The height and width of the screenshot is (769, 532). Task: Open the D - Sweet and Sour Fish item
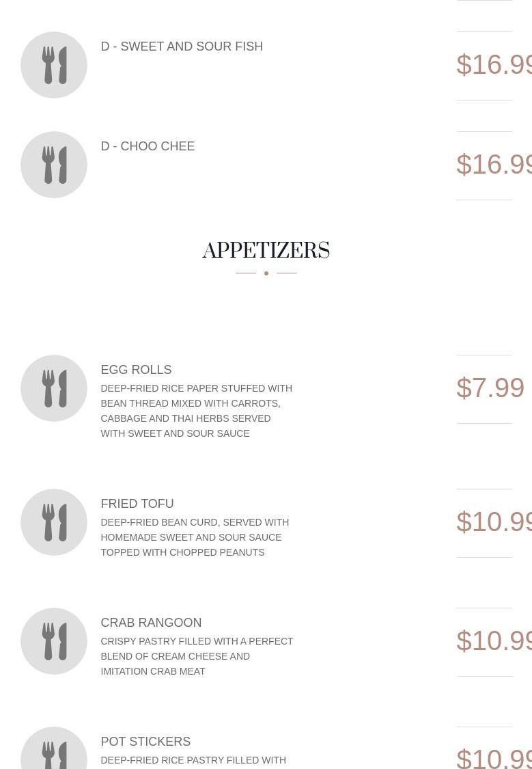pyautogui.click(x=182, y=46)
